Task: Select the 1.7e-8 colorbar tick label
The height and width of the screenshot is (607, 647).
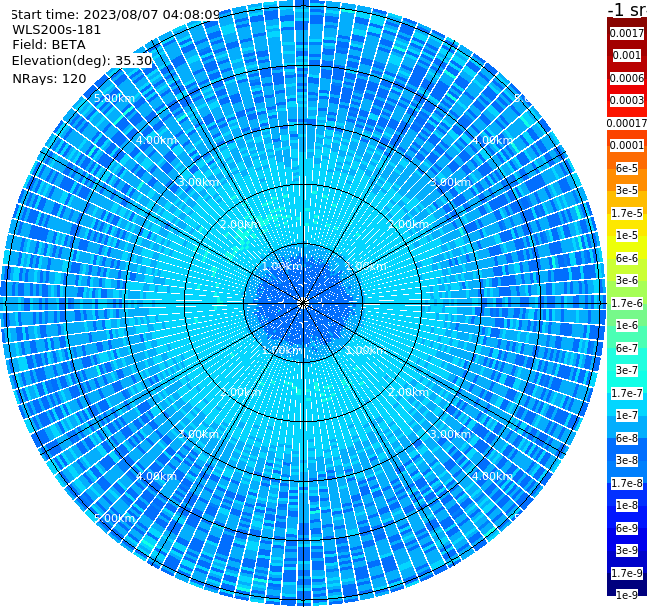Action: tap(627, 483)
